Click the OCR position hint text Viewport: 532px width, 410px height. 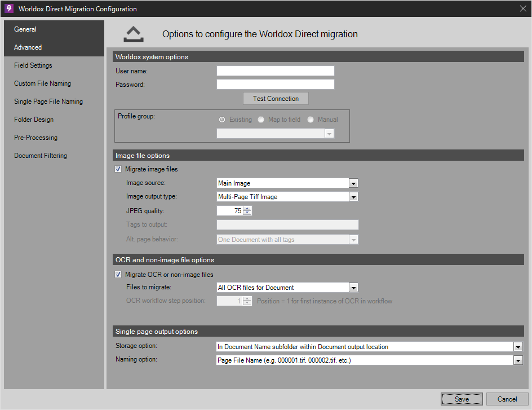pos(325,301)
